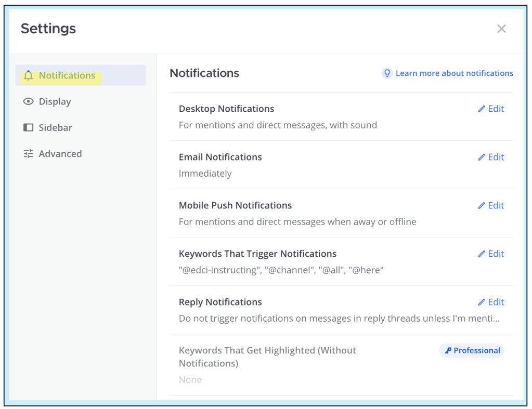Expand the Email Notifications row title
The height and width of the screenshot is (409, 532).
click(220, 157)
